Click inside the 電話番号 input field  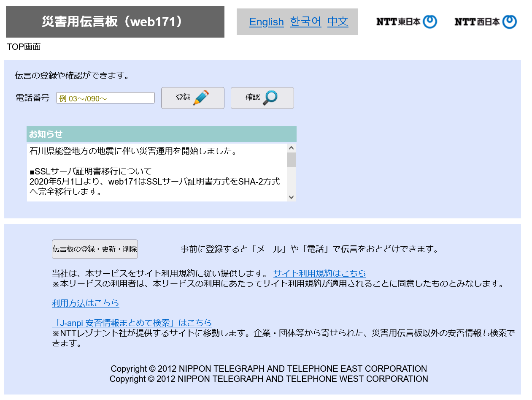(105, 98)
